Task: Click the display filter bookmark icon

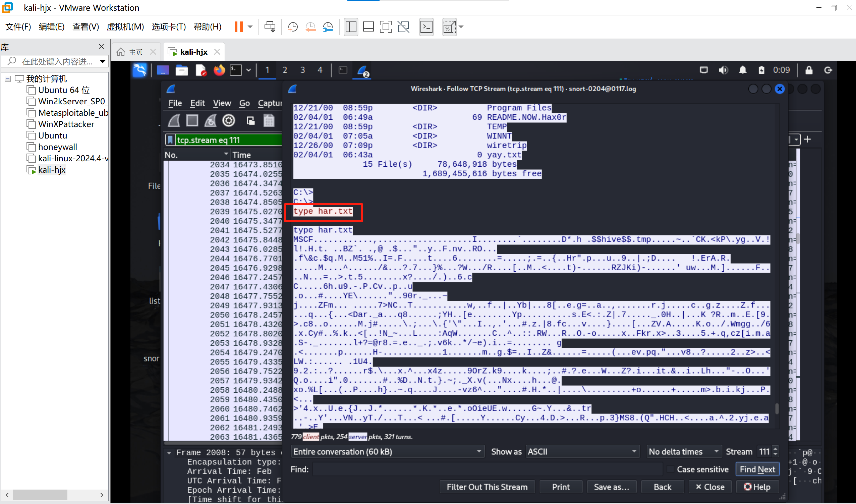Action: [170, 140]
